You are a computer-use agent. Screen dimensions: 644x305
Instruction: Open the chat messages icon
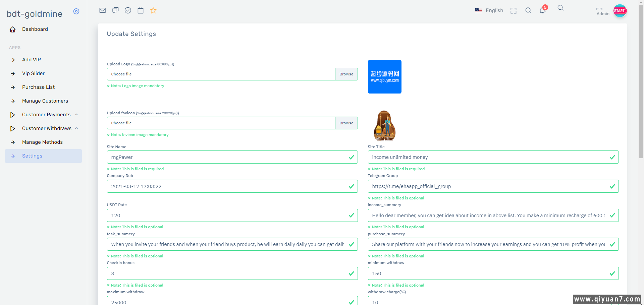tap(115, 10)
